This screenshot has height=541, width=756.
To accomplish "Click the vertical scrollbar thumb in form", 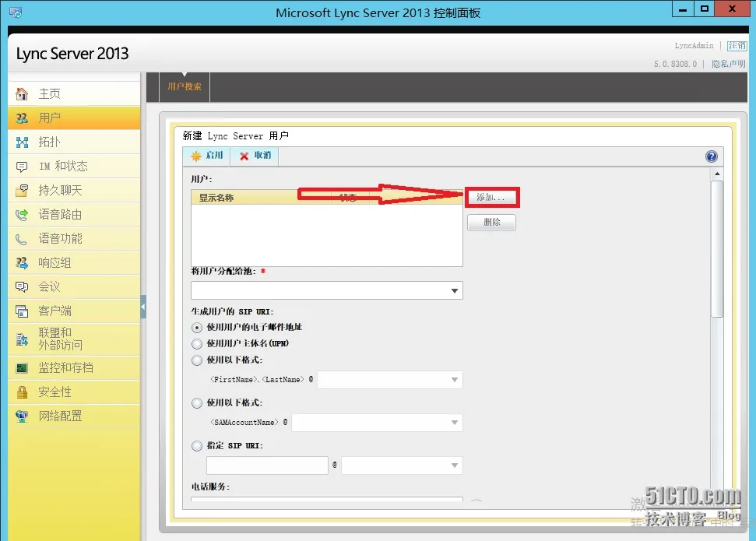I will [717, 249].
